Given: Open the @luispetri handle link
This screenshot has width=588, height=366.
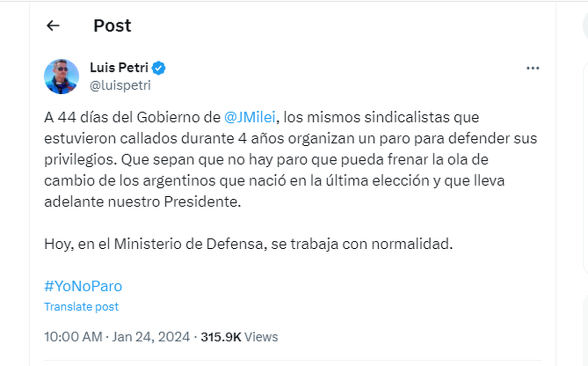Looking at the screenshot, I should point(120,85).
